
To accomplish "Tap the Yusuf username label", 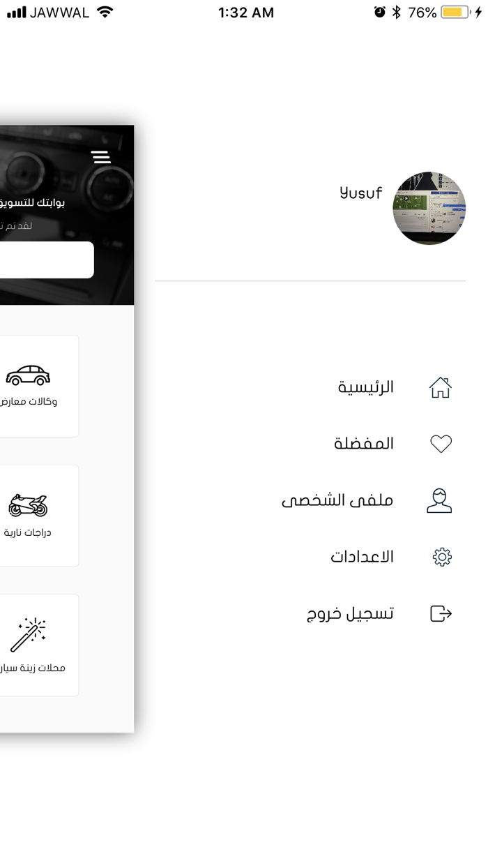I will pos(360,193).
